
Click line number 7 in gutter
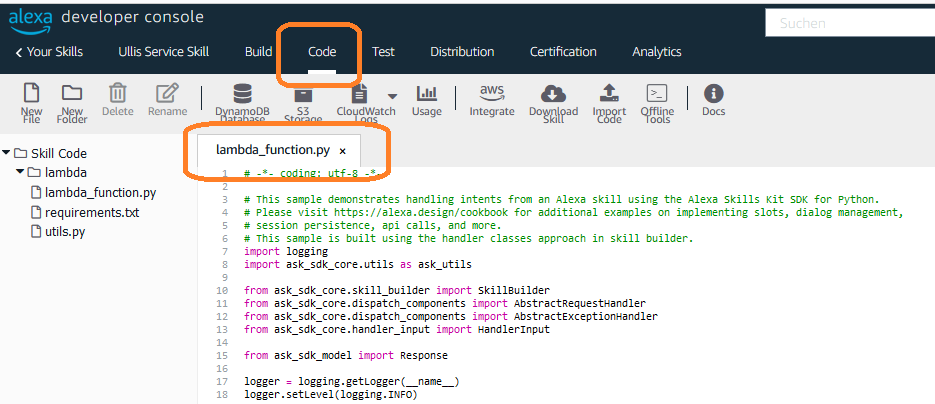(225, 251)
